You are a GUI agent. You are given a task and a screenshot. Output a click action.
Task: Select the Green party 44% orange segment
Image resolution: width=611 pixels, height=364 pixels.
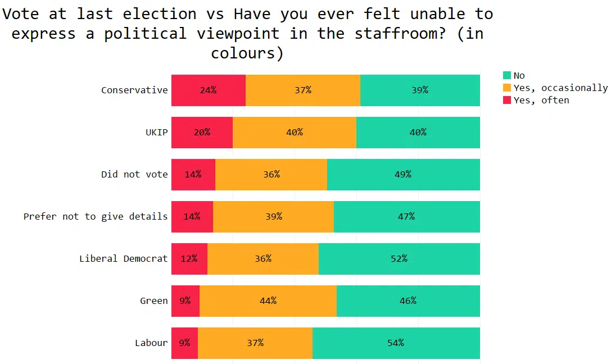[268, 301]
